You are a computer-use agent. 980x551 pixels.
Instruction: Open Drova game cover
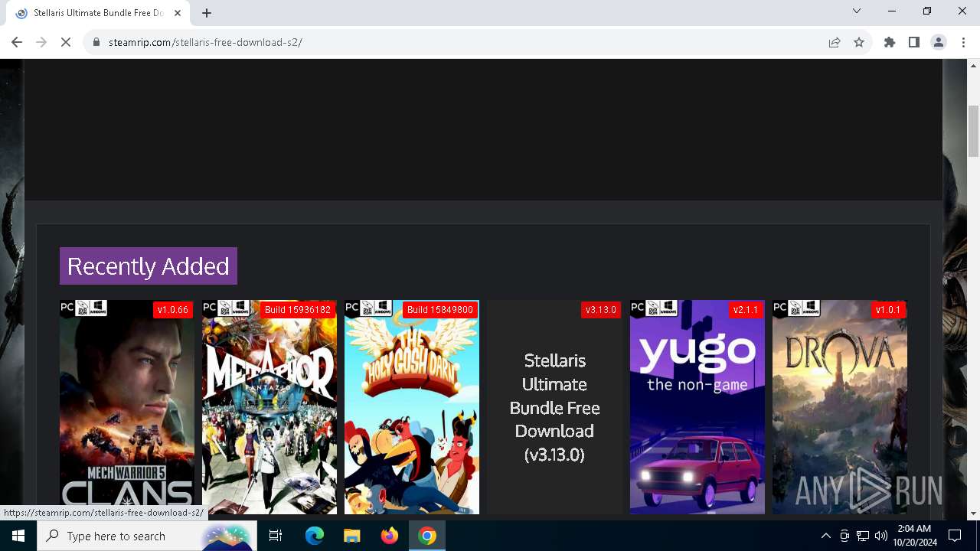(840, 407)
